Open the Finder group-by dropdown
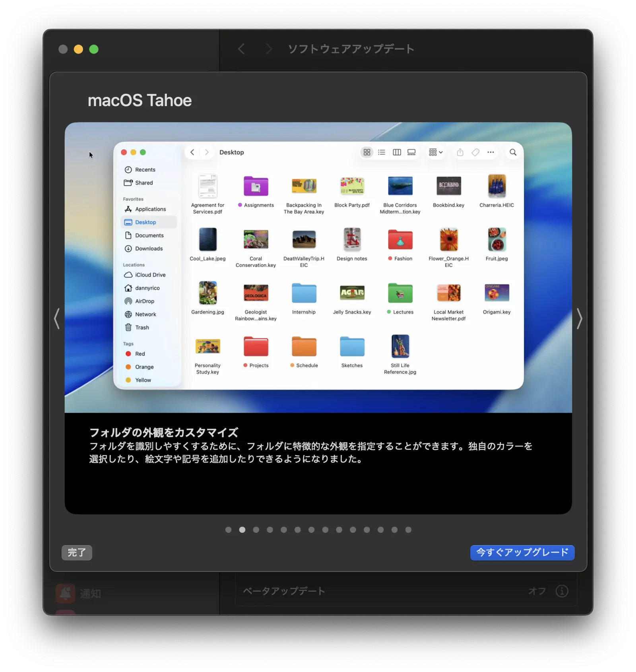This screenshot has width=636, height=672. [x=436, y=152]
